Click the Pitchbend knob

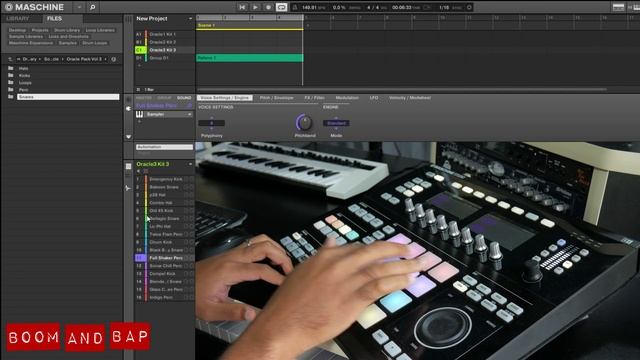pos(304,122)
